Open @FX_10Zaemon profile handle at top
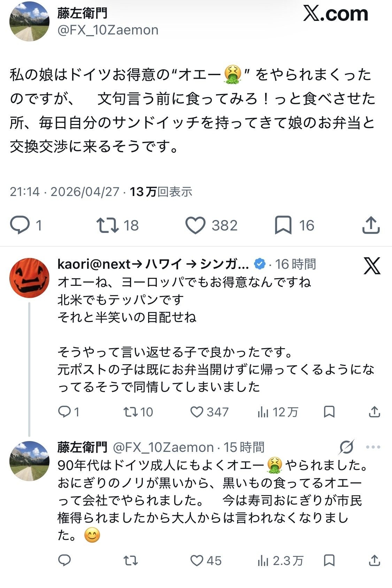Screen dimensions: 392x588 pos(108,30)
